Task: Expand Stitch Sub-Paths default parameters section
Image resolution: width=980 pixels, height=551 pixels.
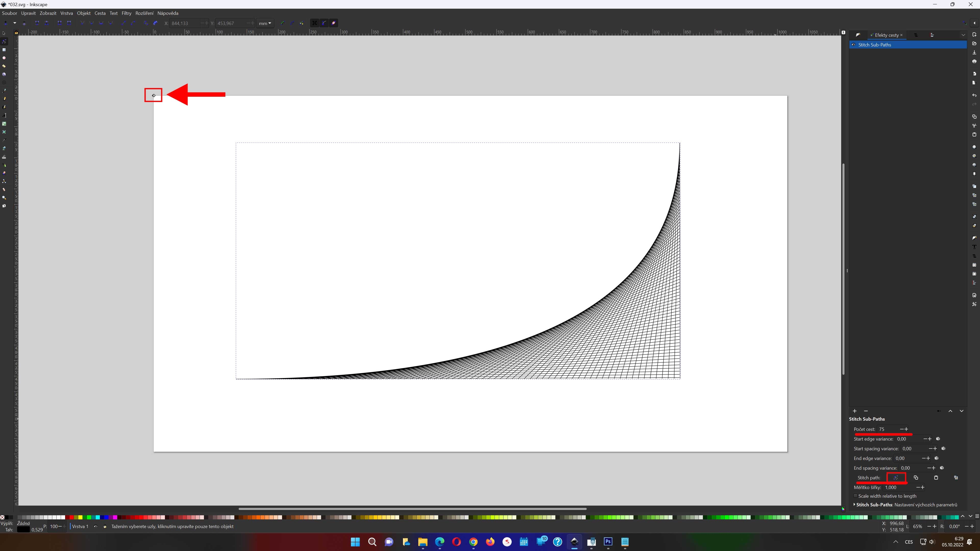Action: 854,505
